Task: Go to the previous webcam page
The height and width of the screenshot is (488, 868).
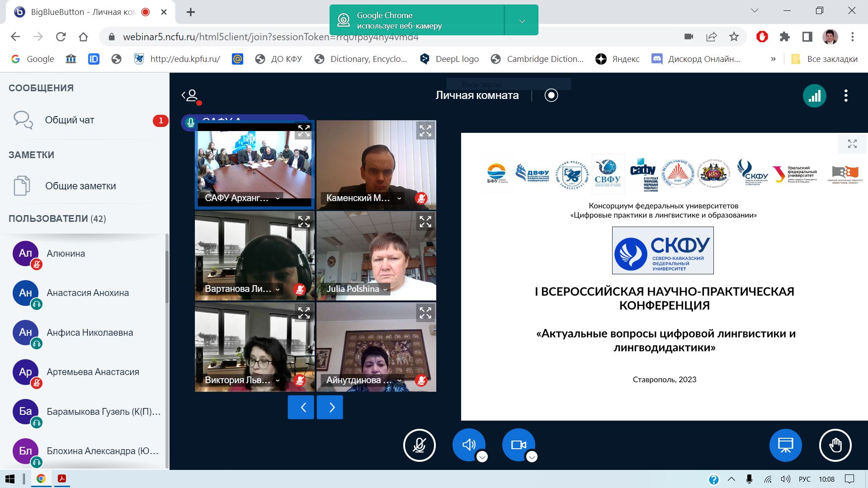Action: coord(301,408)
